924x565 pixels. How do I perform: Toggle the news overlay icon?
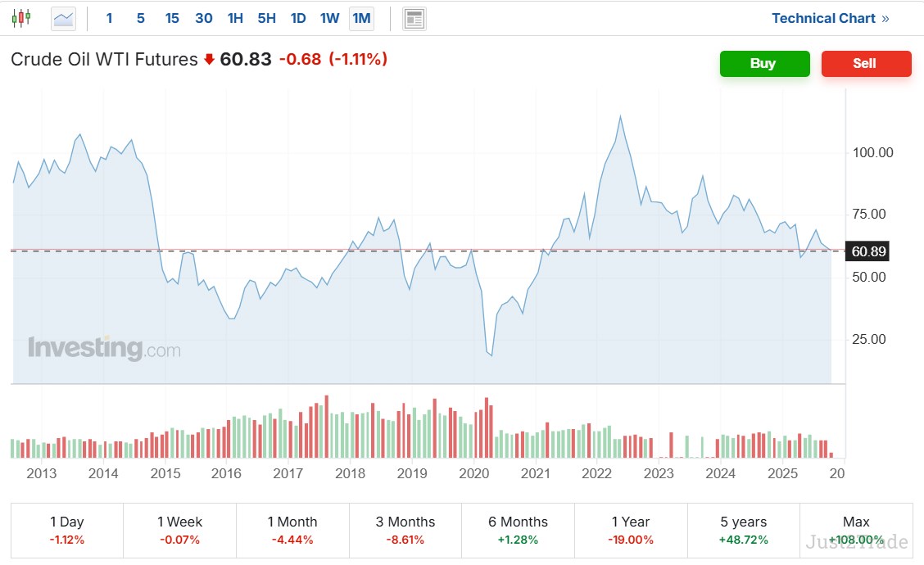coord(414,18)
